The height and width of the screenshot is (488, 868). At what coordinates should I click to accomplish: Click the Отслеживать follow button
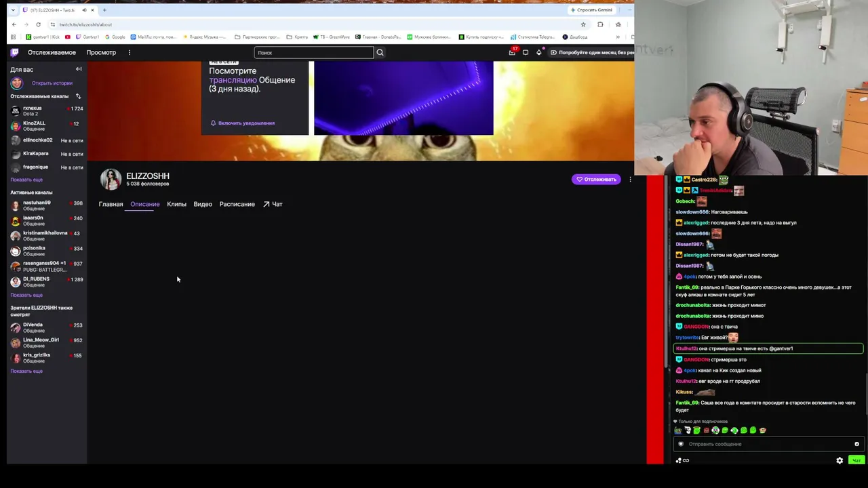[596, 179]
